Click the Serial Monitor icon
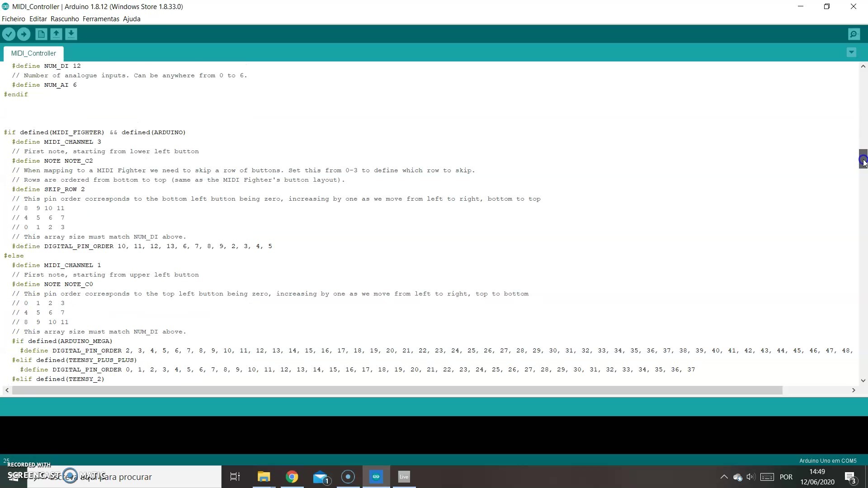868x488 pixels. (x=855, y=34)
